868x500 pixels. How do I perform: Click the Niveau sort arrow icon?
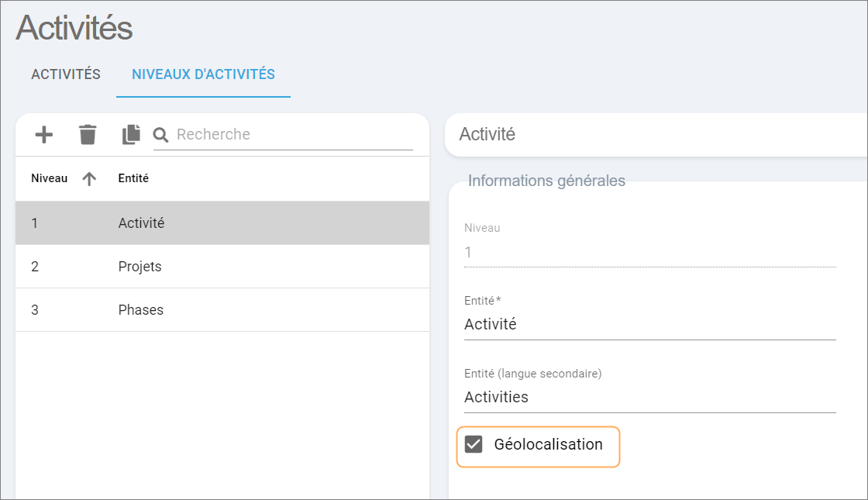pos(89,179)
